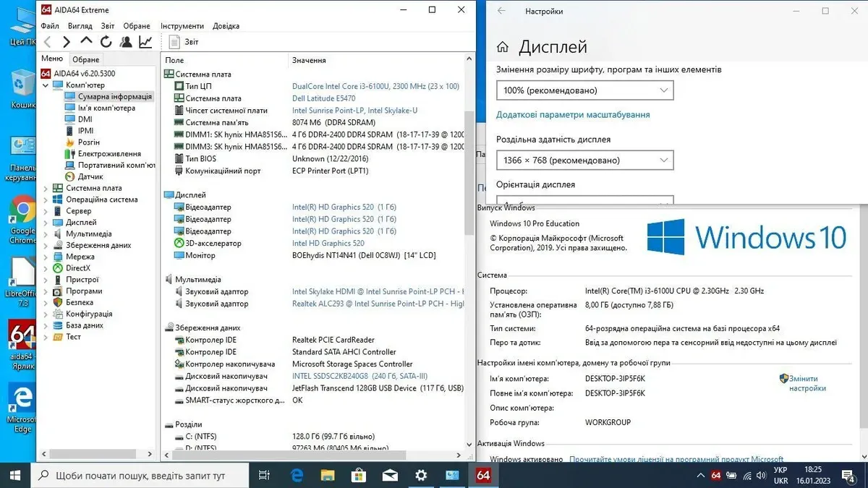Open the 1366 × 768 resolution dropdown
Image resolution: width=868 pixels, height=488 pixels.
[584, 160]
